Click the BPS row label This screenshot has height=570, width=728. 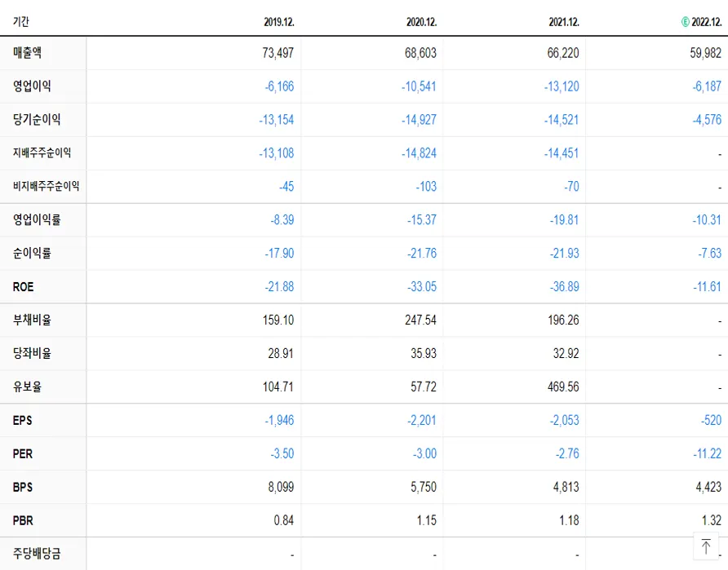click(23, 487)
